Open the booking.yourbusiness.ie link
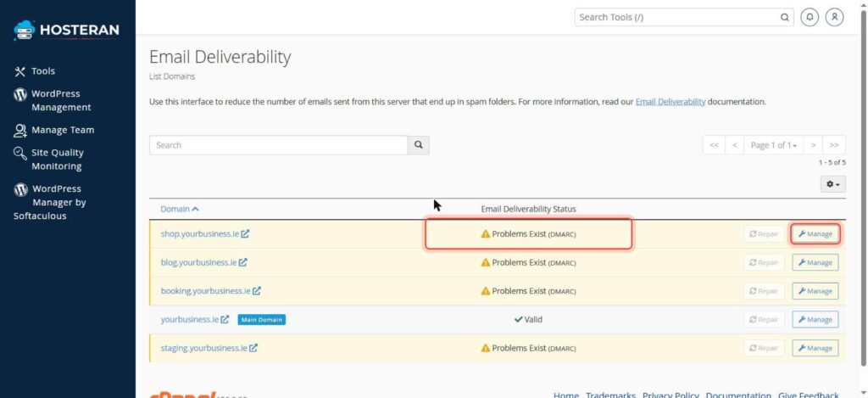This screenshot has width=868, height=398. point(205,291)
